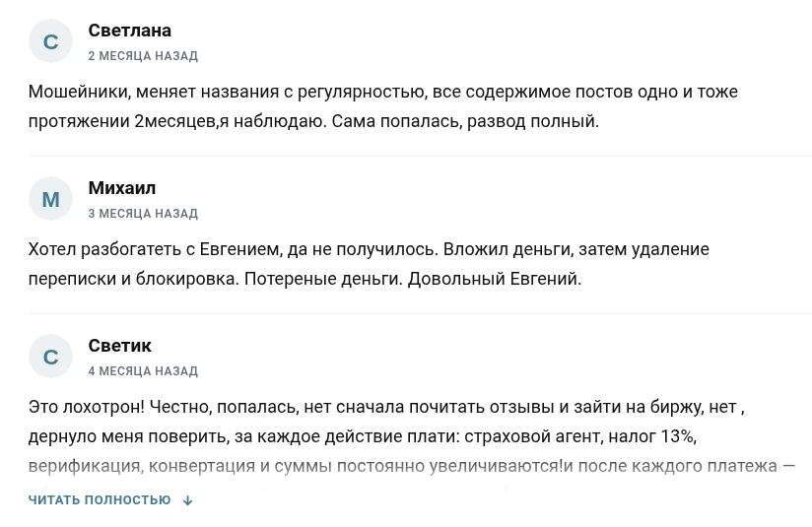This screenshot has height=527, width=812.
Task: Click the timestamp 2 месяца назад
Action: click(143, 56)
